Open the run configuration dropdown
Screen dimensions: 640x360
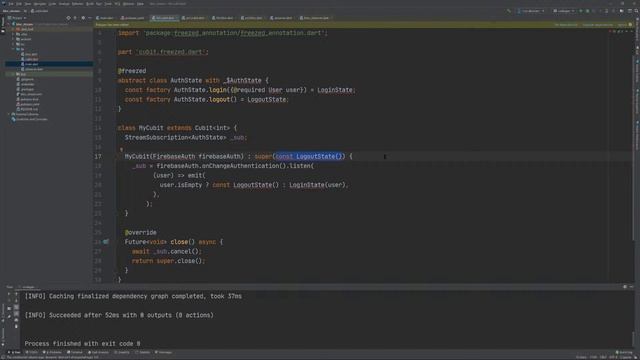pyautogui.click(x=564, y=11)
